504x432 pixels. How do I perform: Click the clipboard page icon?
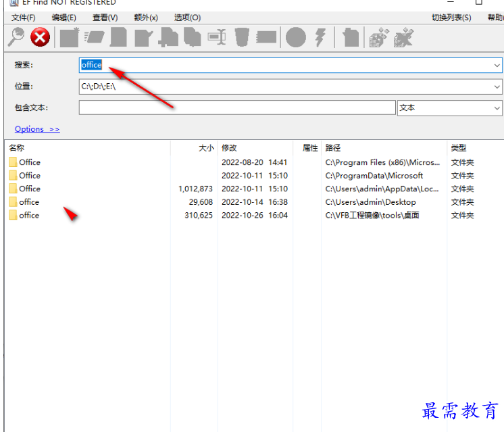[x=351, y=37]
